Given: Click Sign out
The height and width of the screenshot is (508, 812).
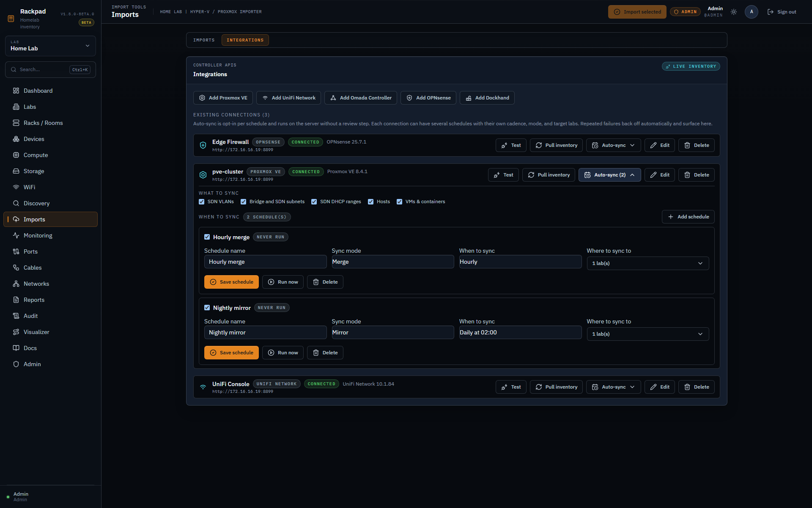Looking at the screenshot, I should click(x=782, y=12).
